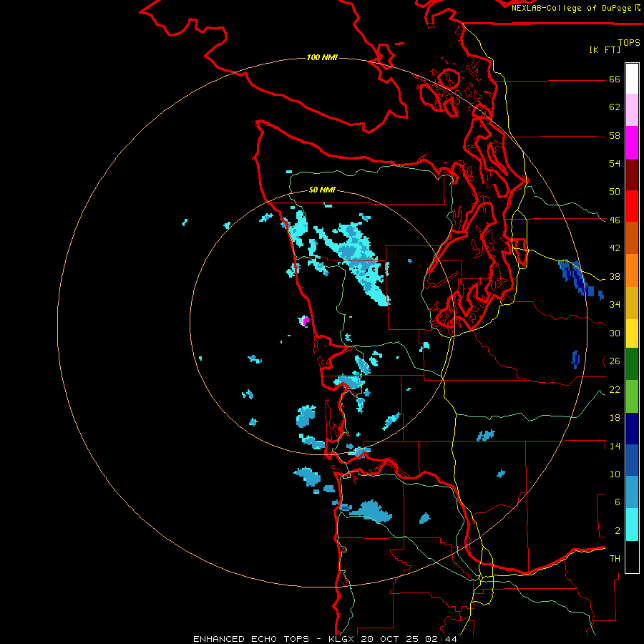Click the legend value "2"
This screenshot has width=644, height=644.
[x=618, y=531]
